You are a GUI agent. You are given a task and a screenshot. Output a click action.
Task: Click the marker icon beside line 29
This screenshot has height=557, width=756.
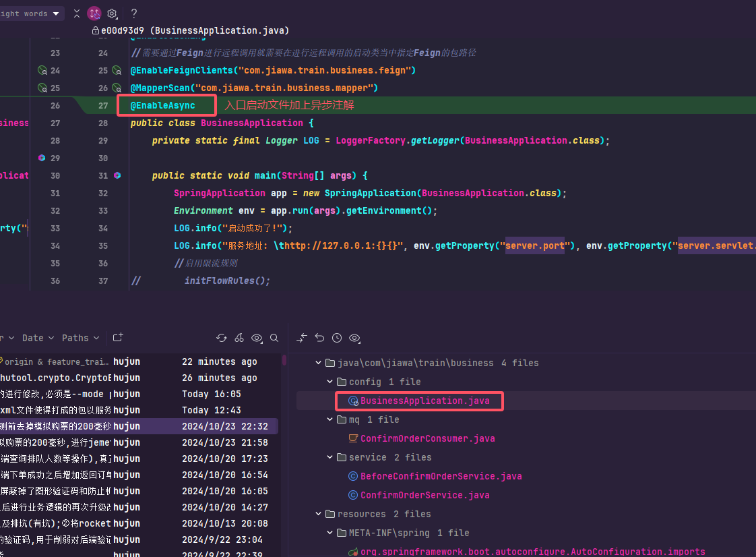[x=42, y=158]
